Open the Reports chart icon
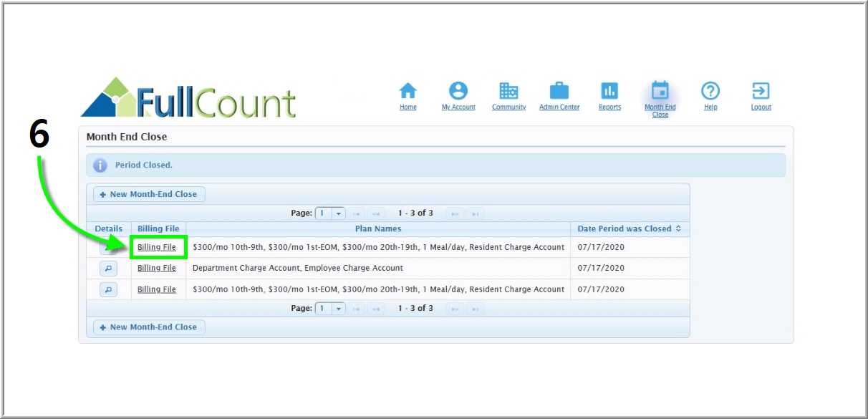The image size is (868, 419). 609,91
